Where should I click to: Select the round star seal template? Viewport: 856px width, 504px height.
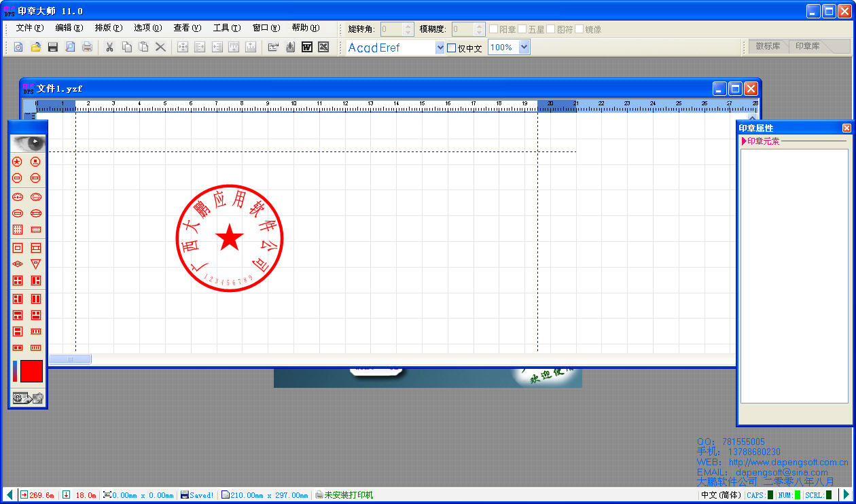pyautogui.click(x=18, y=162)
